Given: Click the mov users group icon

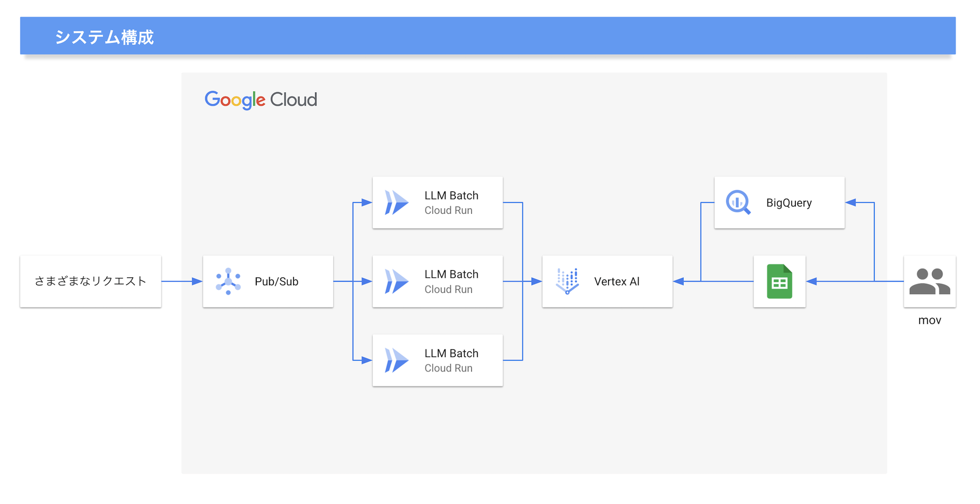Looking at the screenshot, I should pyautogui.click(x=929, y=281).
